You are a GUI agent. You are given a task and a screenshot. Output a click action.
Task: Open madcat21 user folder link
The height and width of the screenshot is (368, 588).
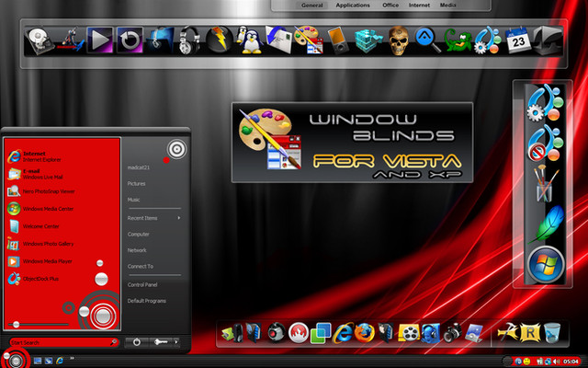[139, 167]
